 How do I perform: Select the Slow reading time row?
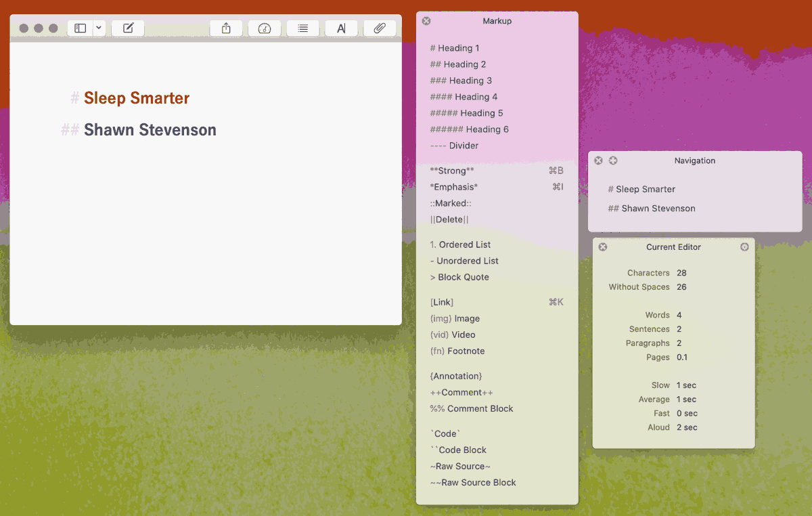(673, 385)
